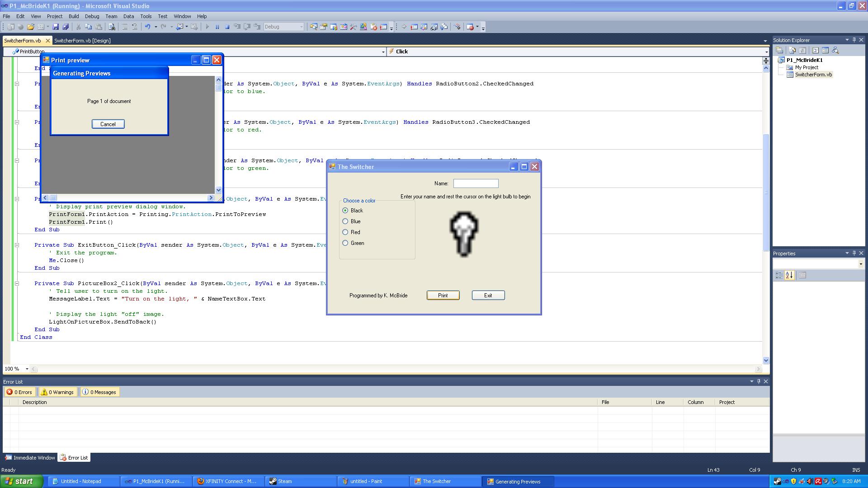The width and height of the screenshot is (868, 488).
Task: Collapse the PictureBox2_Click sub region
Action: coord(17,283)
